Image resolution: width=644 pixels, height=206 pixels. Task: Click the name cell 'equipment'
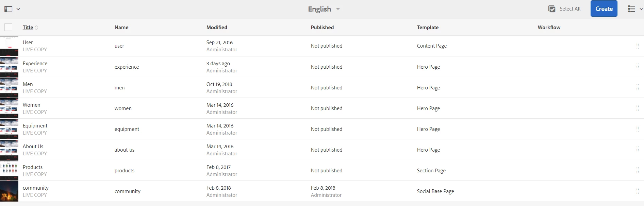tap(127, 129)
